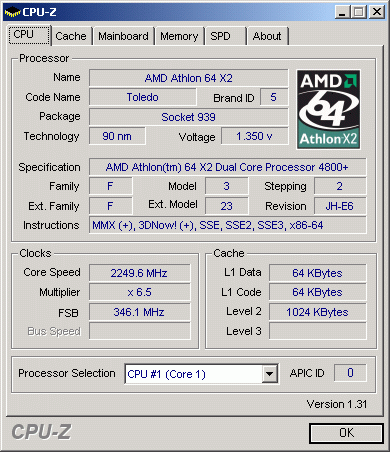390x452 pixels.
Task: Go to the Memory tab
Action: (x=179, y=36)
